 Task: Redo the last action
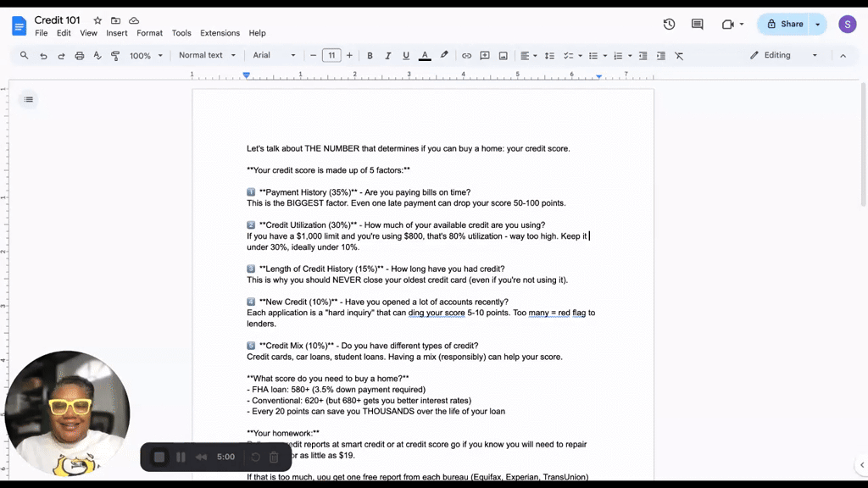61,56
